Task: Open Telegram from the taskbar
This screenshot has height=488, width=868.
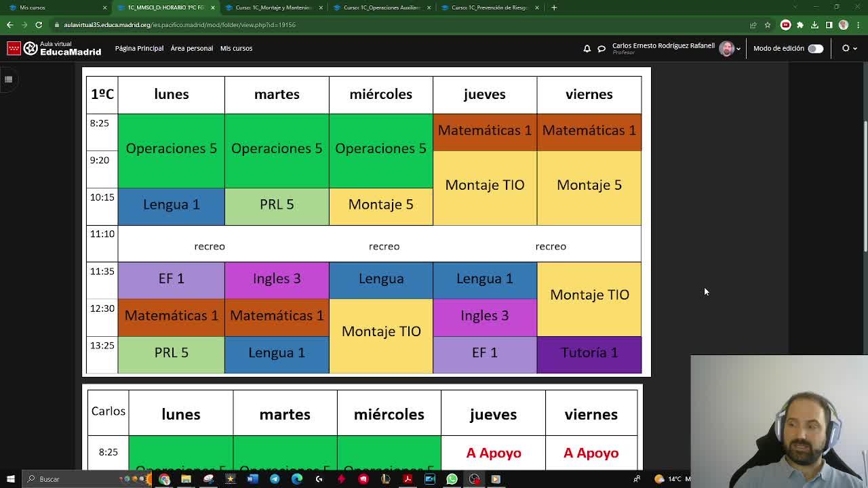Action: tap(275, 479)
